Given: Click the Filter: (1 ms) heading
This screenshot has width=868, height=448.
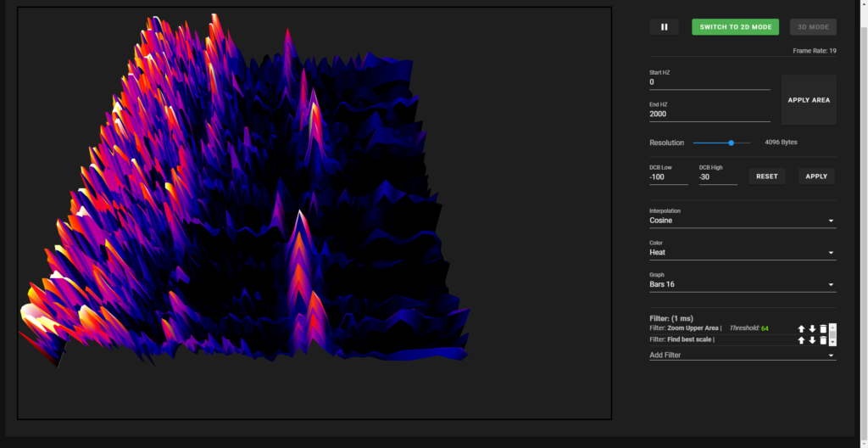Looking at the screenshot, I should (x=671, y=319).
